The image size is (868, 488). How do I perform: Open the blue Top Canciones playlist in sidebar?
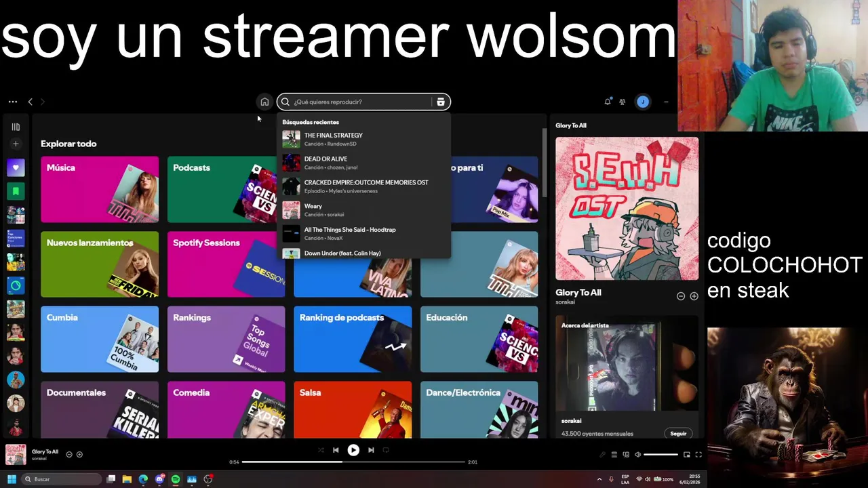click(x=16, y=239)
